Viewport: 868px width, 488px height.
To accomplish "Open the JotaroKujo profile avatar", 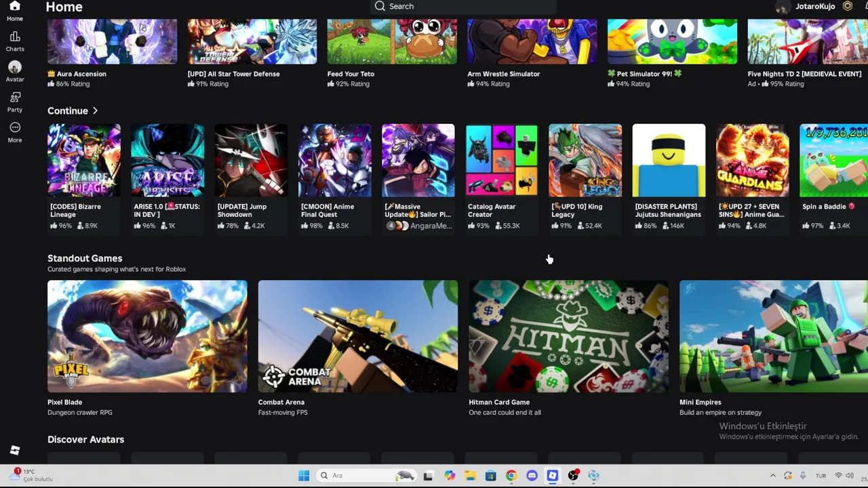I will [x=782, y=7].
